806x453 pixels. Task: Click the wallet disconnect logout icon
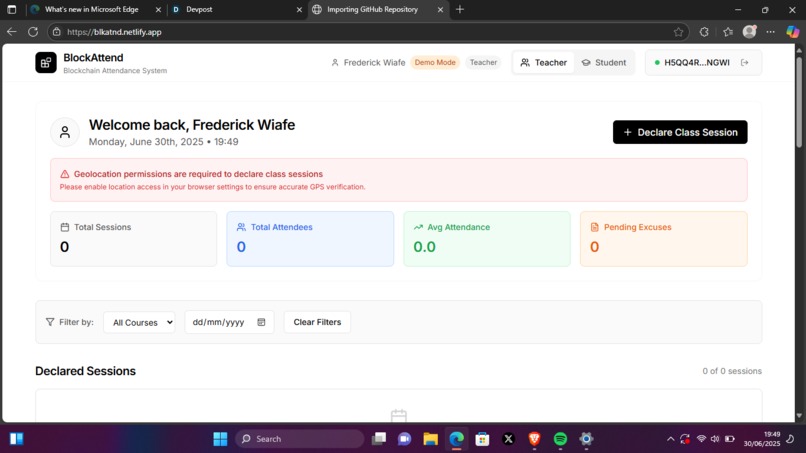[x=744, y=63]
